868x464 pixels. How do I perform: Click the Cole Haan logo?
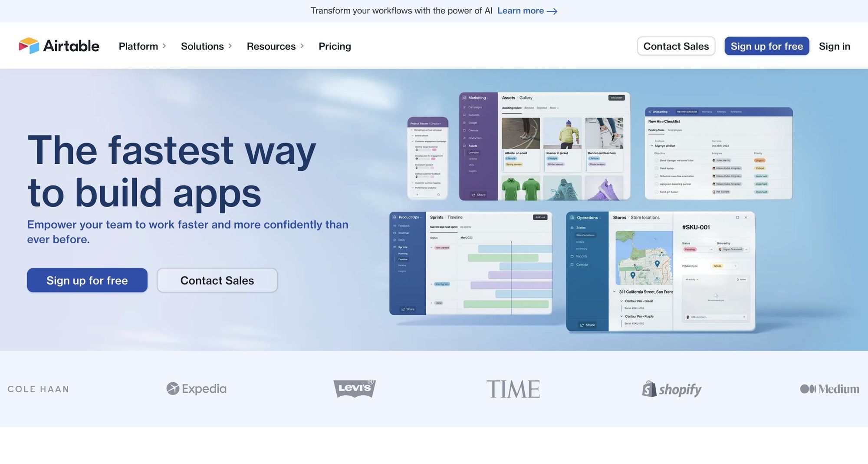coord(38,389)
